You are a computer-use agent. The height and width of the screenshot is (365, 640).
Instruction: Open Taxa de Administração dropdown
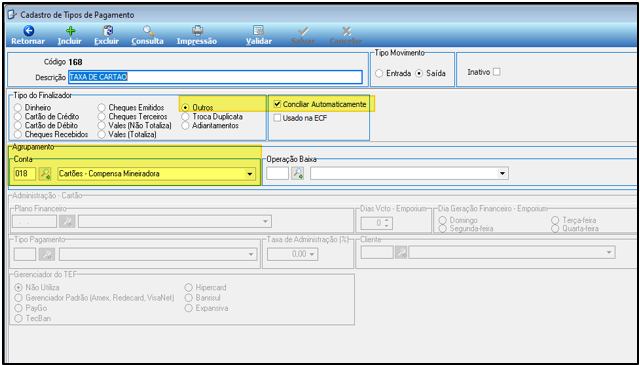[312, 254]
